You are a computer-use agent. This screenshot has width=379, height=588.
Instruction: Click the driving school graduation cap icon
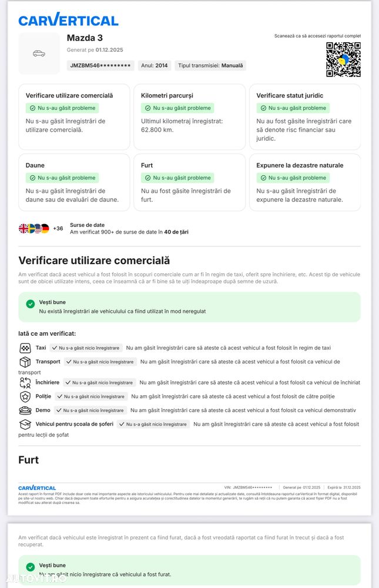tap(25, 424)
